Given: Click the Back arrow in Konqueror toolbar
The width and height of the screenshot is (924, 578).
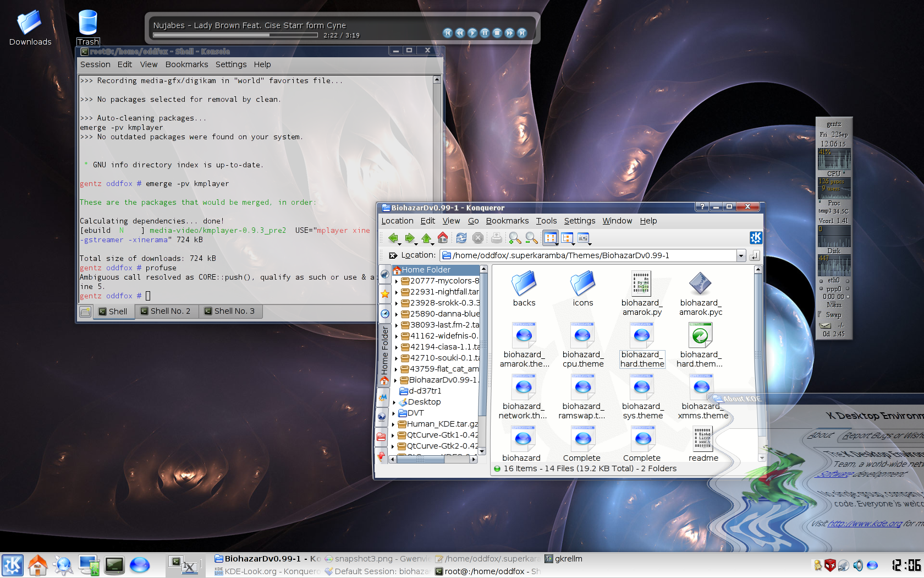Looking at the screenshot, I should (393, 238).
